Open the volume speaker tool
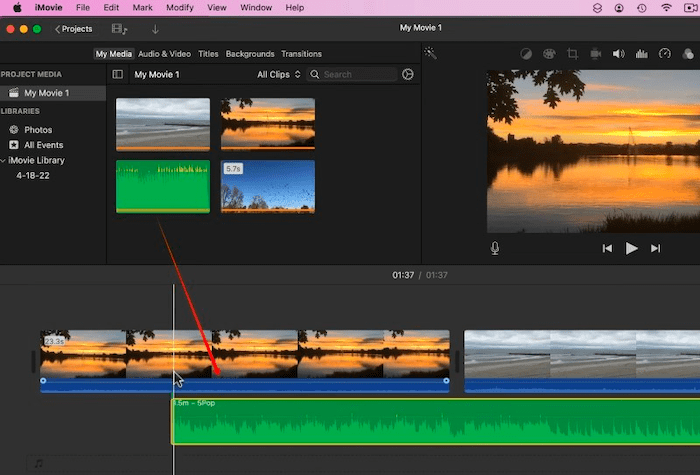The width and height of the screenshot is (700, 475). pyautogui.click(x=618, y=54)
